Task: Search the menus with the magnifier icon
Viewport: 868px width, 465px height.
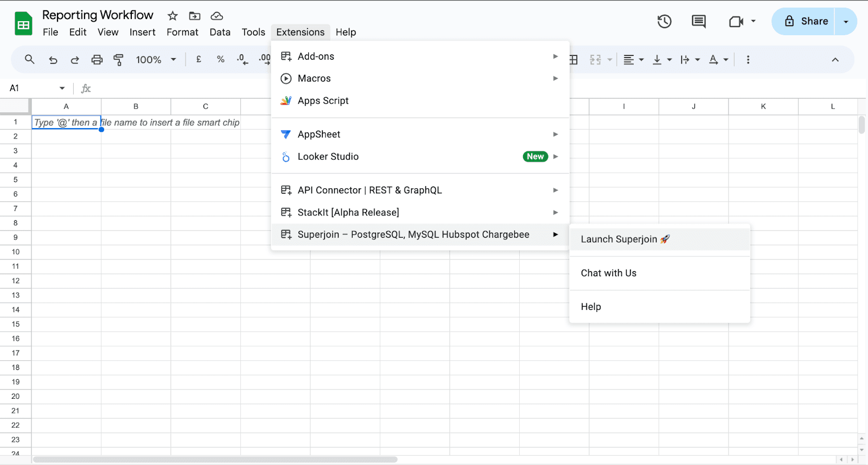Action: coord(30,59)
